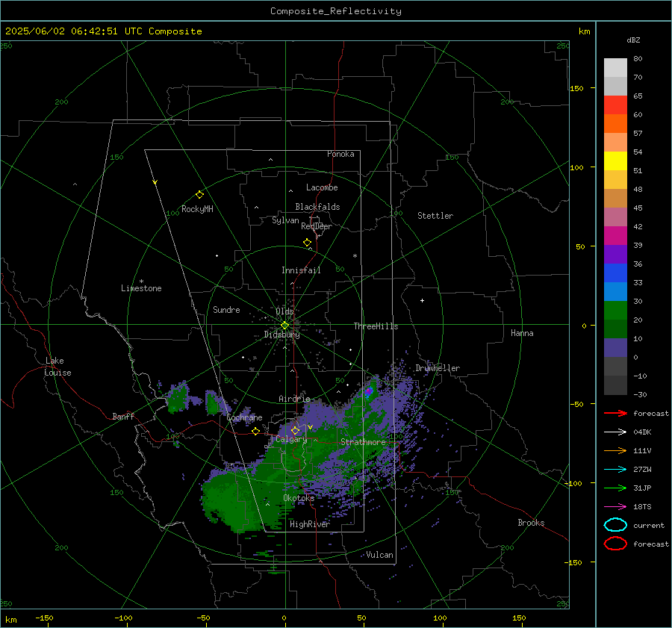Click the asterisk marker above Limestone
Viewport: 672px width, 628px height.
click(x=141, y=282)
